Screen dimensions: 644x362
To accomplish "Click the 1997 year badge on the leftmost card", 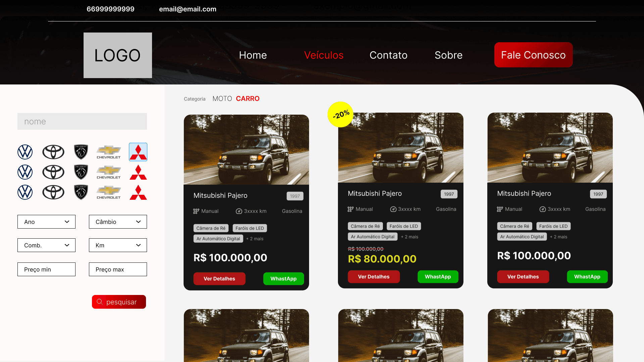I will (295, 196).
